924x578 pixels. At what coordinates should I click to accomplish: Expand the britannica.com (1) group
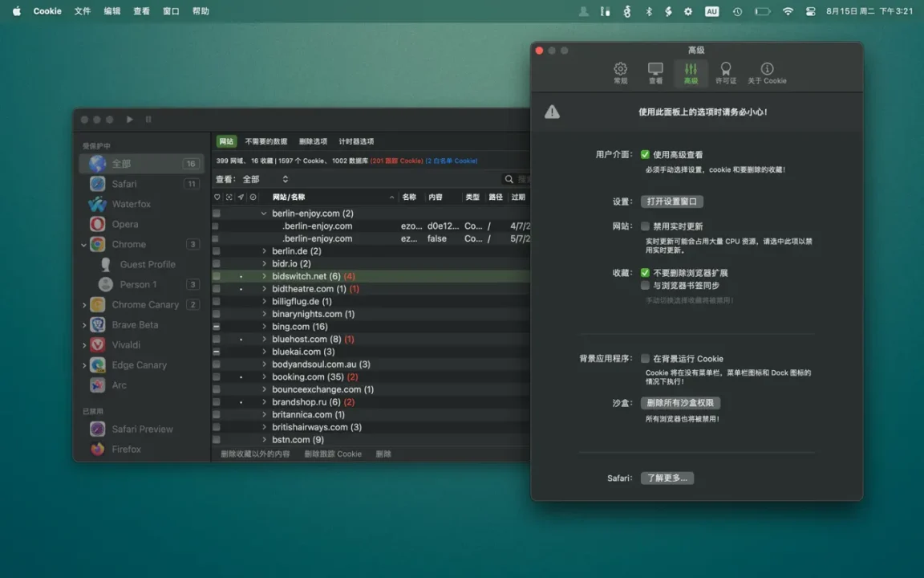(263, 414)
